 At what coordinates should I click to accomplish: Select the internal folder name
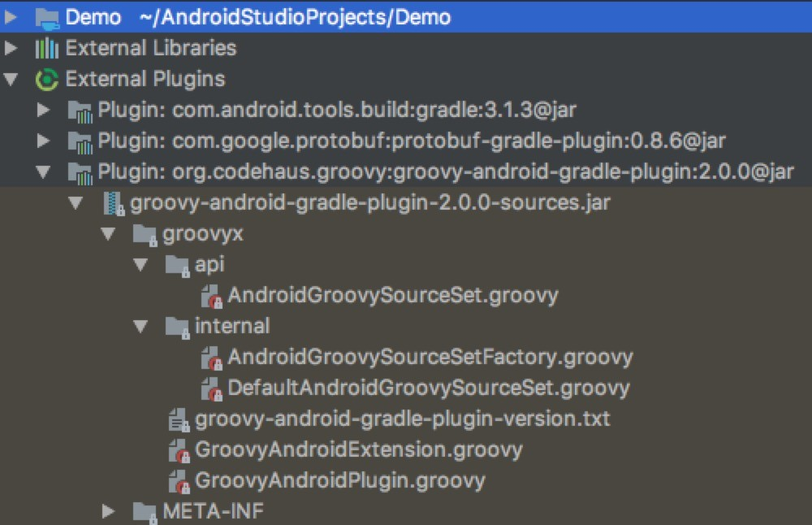232,326
